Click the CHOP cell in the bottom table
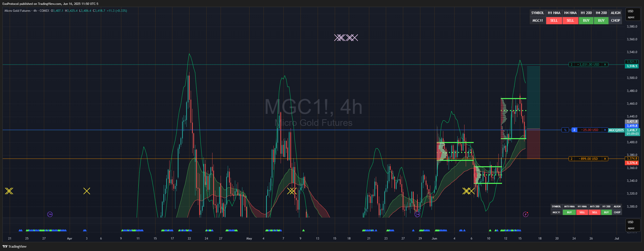Viewport: 644px width, 251px height. 617,212
